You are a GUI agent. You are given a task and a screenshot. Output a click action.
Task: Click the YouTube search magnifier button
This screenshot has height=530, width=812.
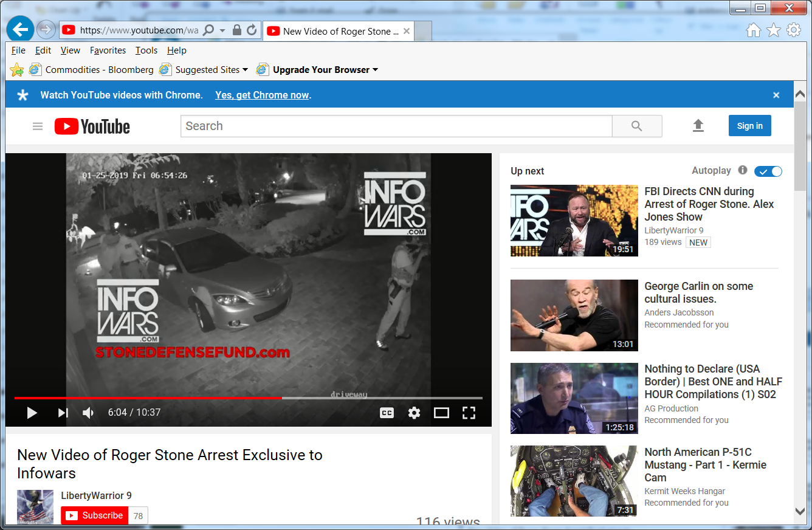point(637,126)
